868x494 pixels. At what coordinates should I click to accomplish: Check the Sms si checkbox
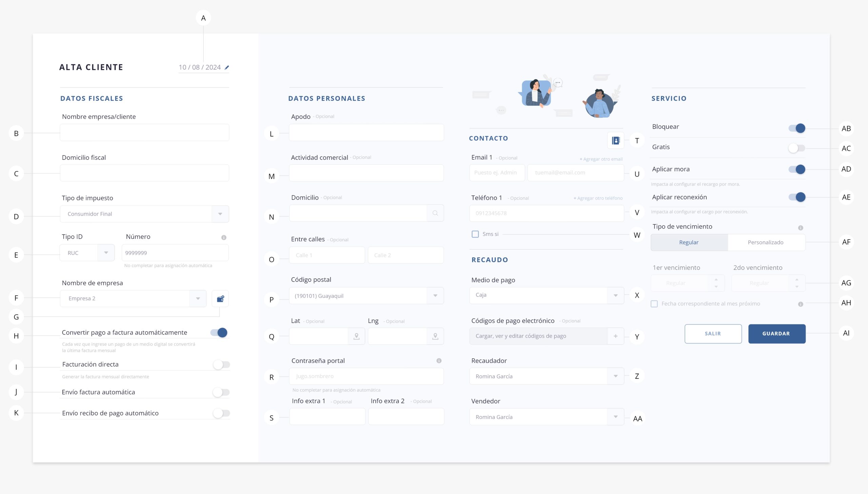coord(475,234)
